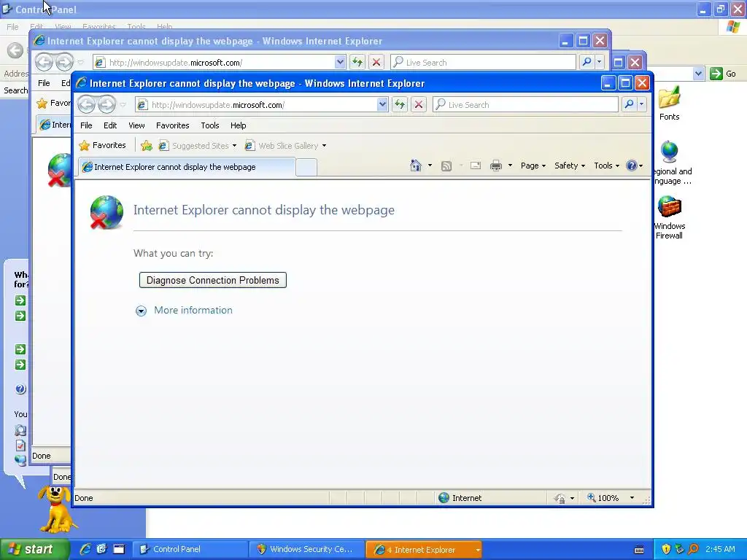Click Live Search box in front IE
747x560 pixels.
pyautogui.click(x=525, y=104)
